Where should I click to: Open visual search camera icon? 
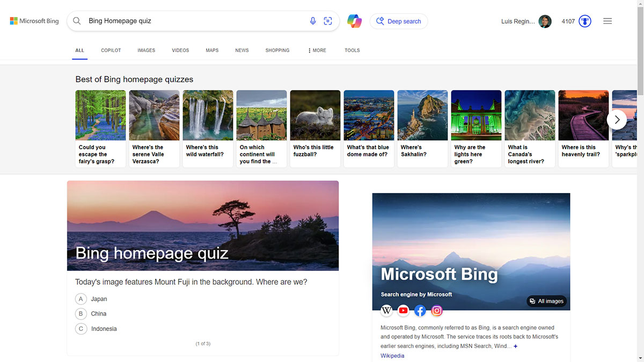tap(328, 21)
